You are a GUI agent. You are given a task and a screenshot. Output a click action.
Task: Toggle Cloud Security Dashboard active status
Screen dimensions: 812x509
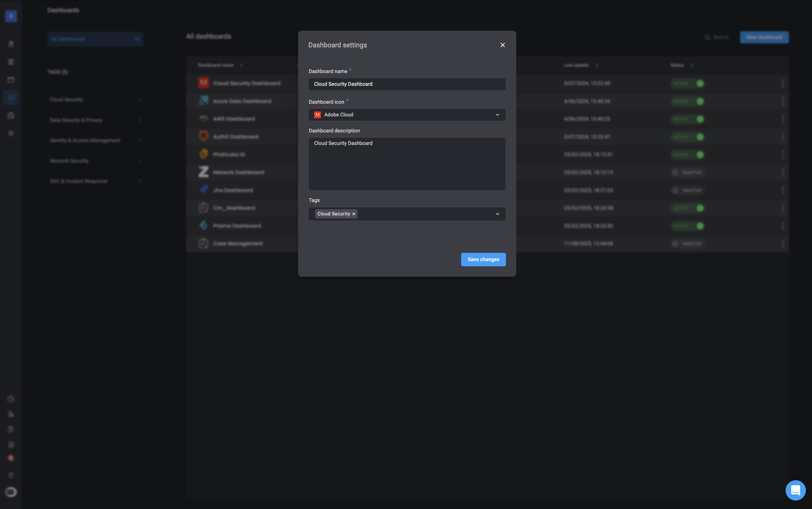688,83
